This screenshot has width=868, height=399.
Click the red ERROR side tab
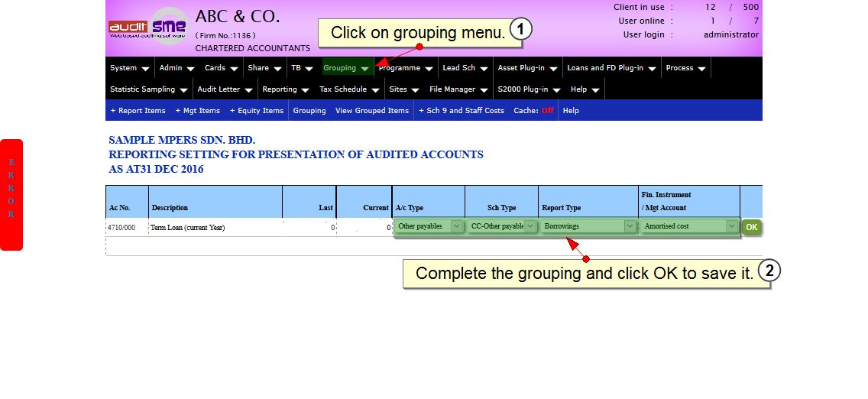(11, 194)
